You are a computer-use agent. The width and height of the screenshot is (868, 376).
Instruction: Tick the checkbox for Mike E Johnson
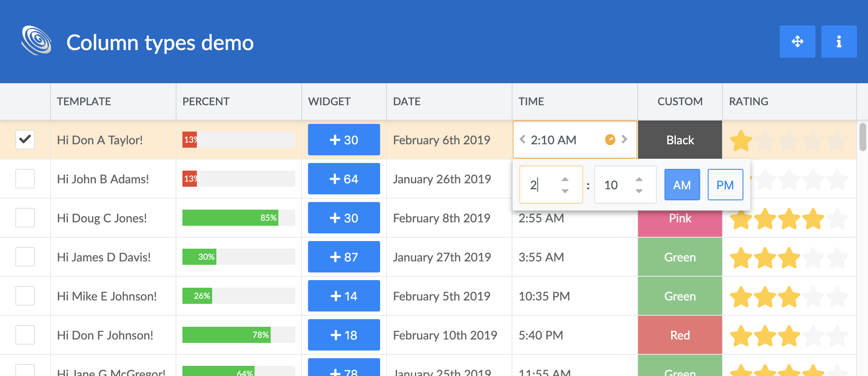pos(25,296)
